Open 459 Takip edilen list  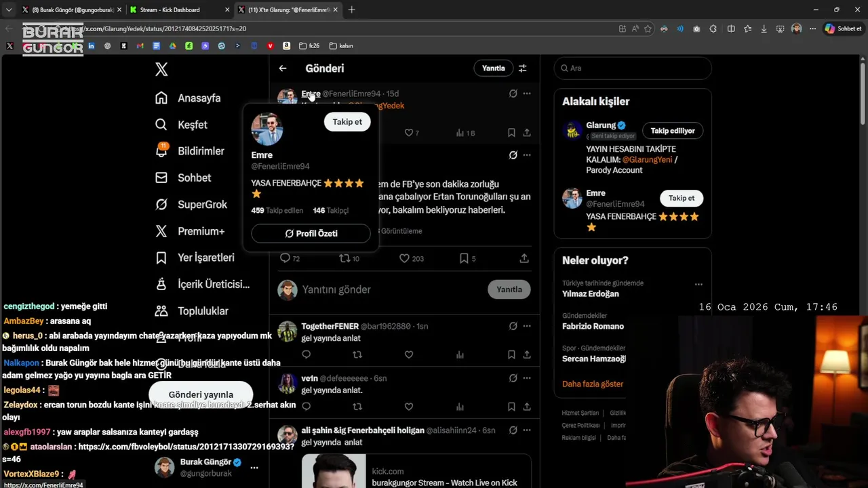point(277,211)
